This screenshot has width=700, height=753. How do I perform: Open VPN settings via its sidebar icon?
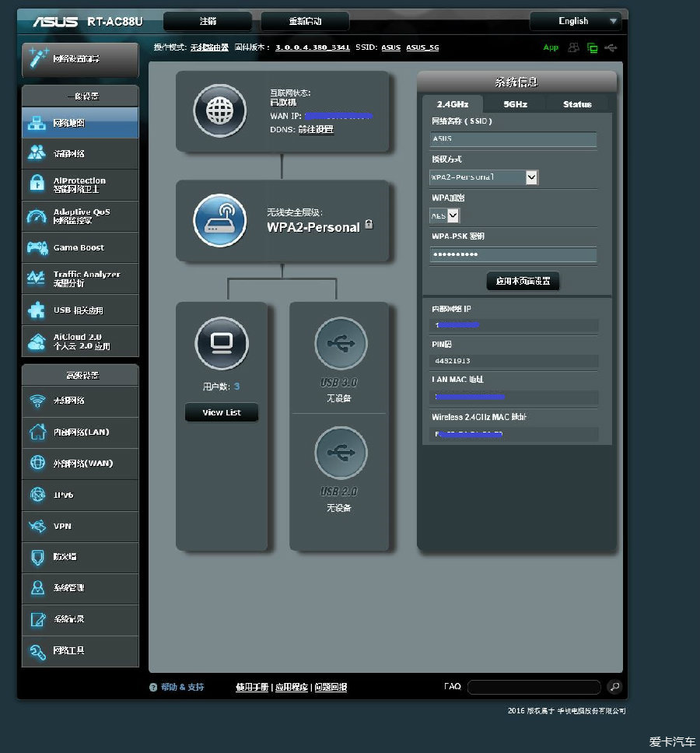[37, 526]
